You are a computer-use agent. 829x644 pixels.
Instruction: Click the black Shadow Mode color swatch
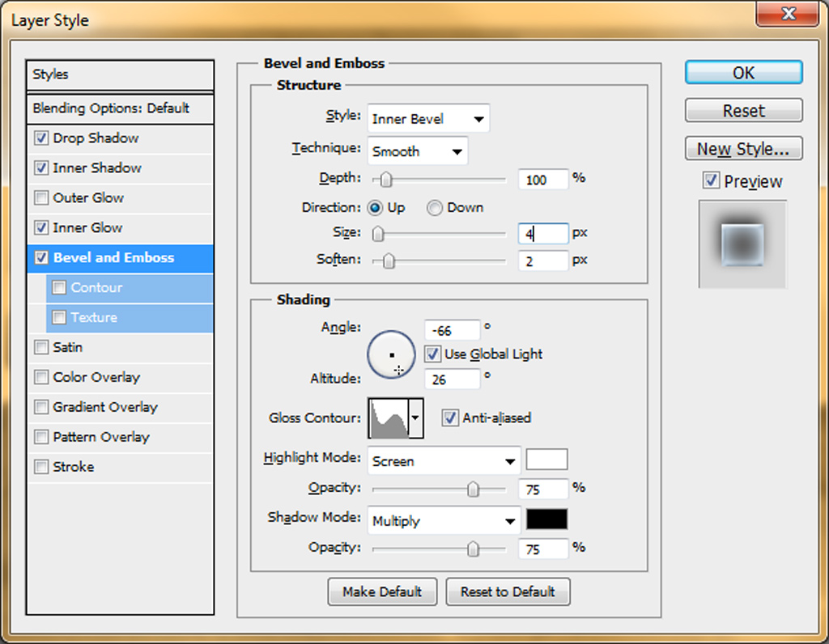pos(546,519)
